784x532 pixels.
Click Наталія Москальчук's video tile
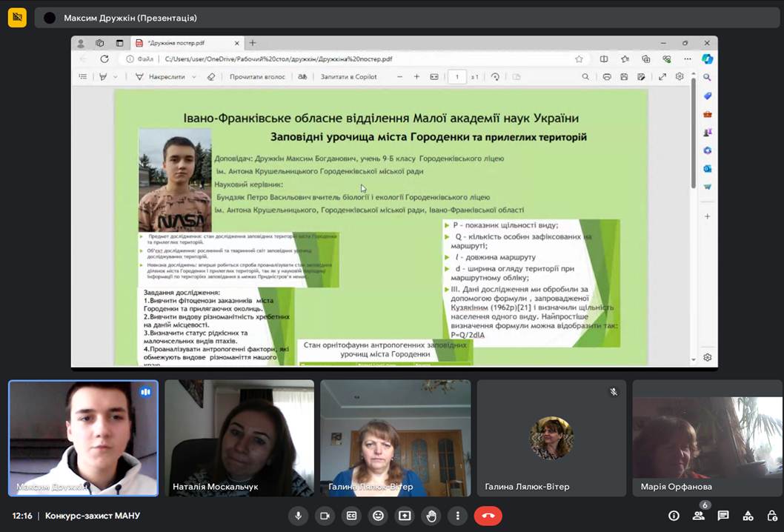click(239, 438)
